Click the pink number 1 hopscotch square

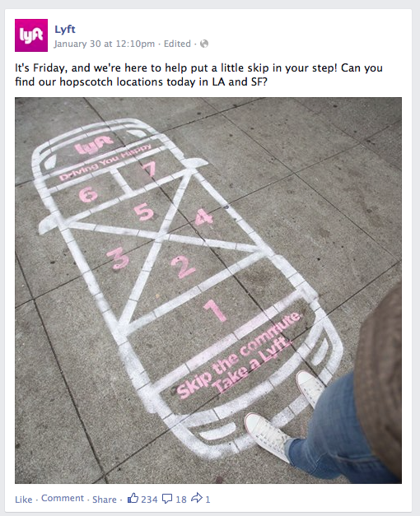tap(215, 310)
